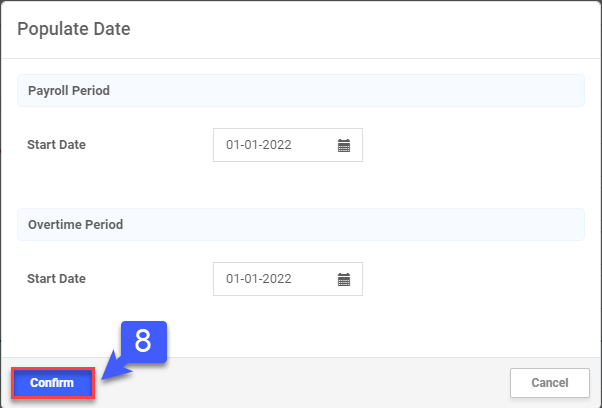Cancel the Populate Date dialog
This screenshot has width=602, height=408.
point(549,383)
